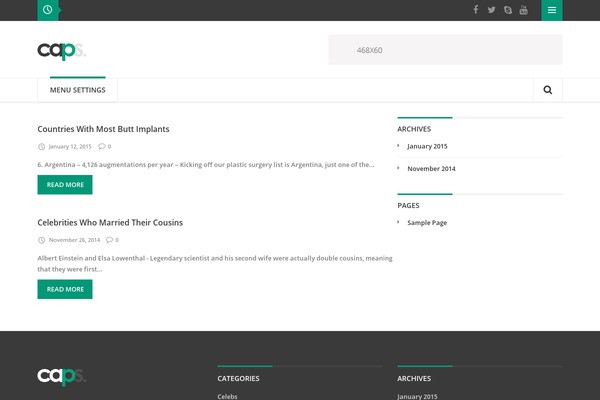Open Celebrities Who Married Their Cousins post
This screenshot has height=400, width=600.
tap(110, 223)
